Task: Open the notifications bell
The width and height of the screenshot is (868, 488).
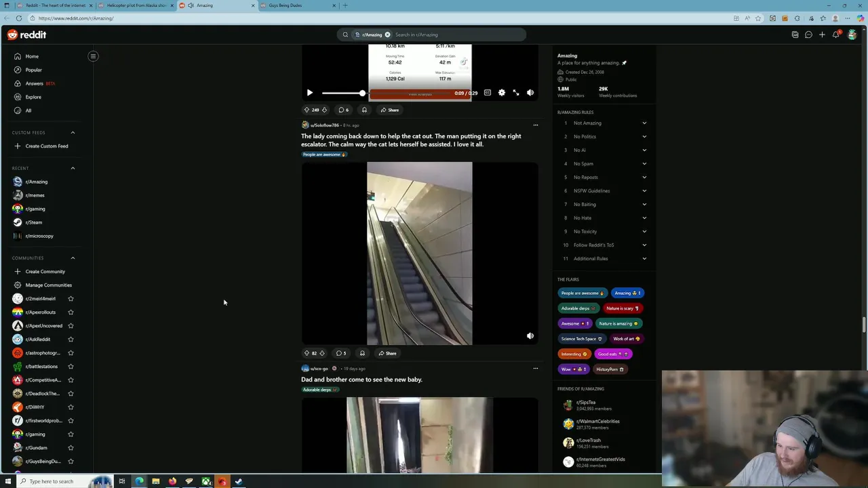Action: click(x=836, y=35)
